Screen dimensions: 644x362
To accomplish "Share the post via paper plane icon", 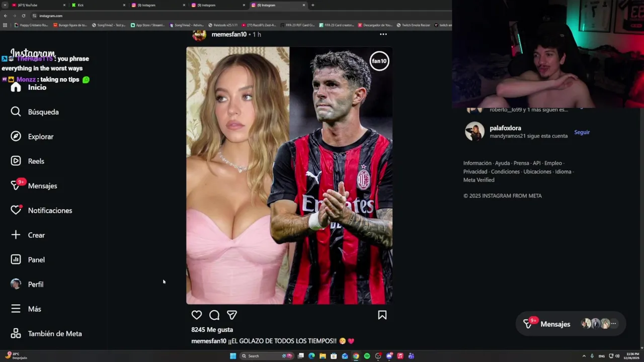I will point(232,315).
